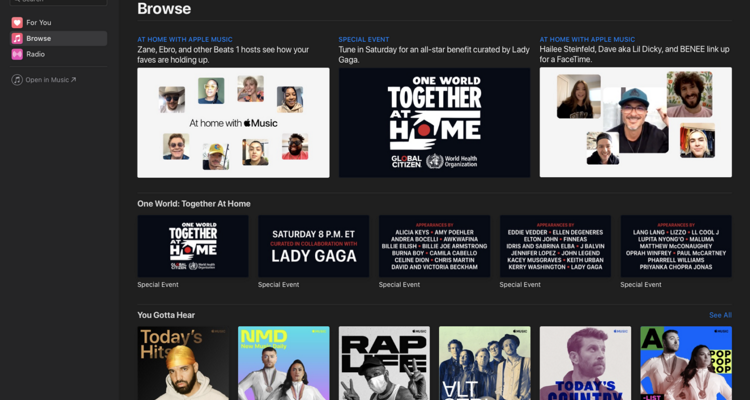Click Special Event label under first small Together At Home card
The image size is (750, 400).
click(x=158, y=285)
